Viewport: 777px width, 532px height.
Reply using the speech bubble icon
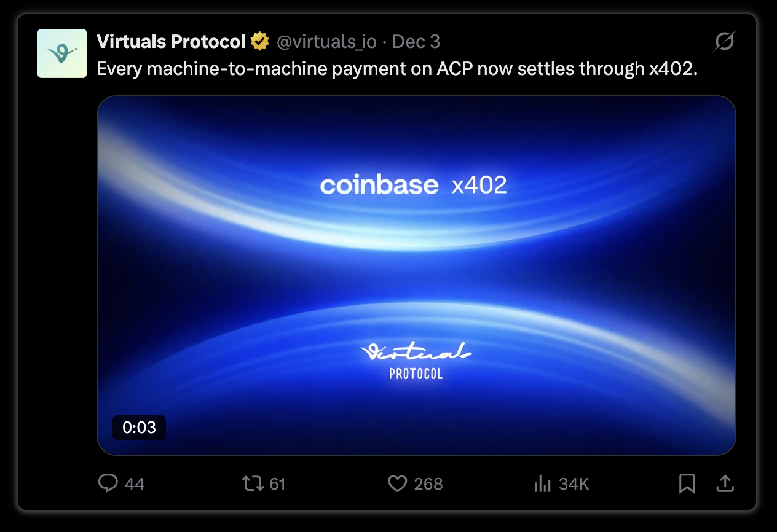pyautogui.click(x=108, y=483)
